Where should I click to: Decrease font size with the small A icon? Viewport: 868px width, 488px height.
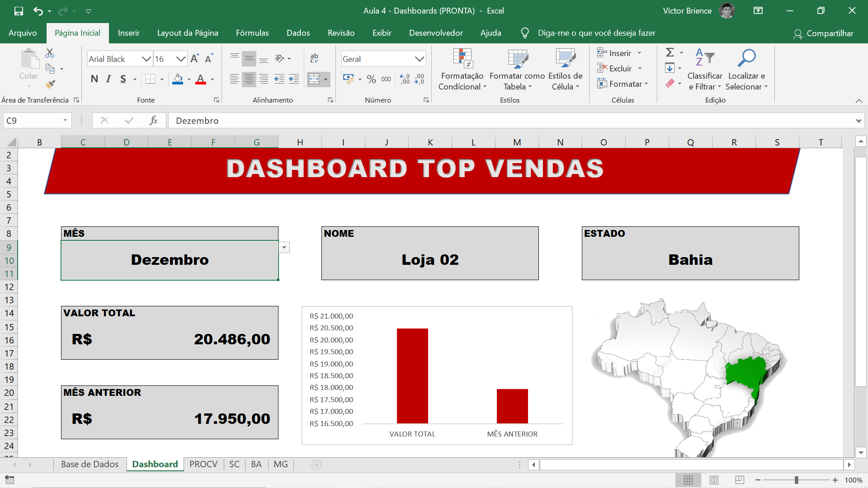click(209, 59)
